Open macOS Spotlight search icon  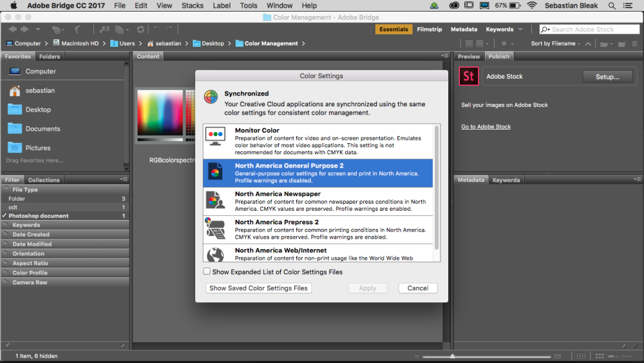click(612, 6)
